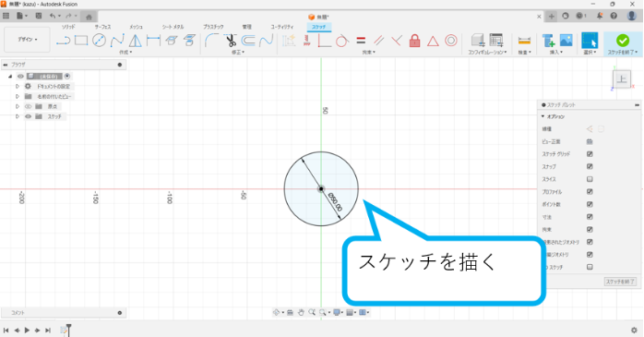The width and height of the screenshot is (644, 337).
Task: Open the data panel grid icon
Action: (x=6, y=16)
